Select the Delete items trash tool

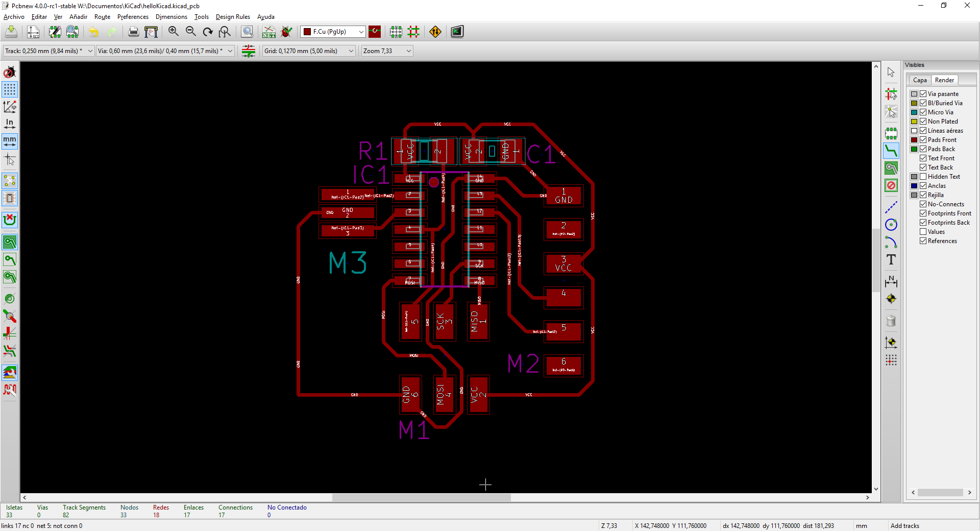(891, 321)
